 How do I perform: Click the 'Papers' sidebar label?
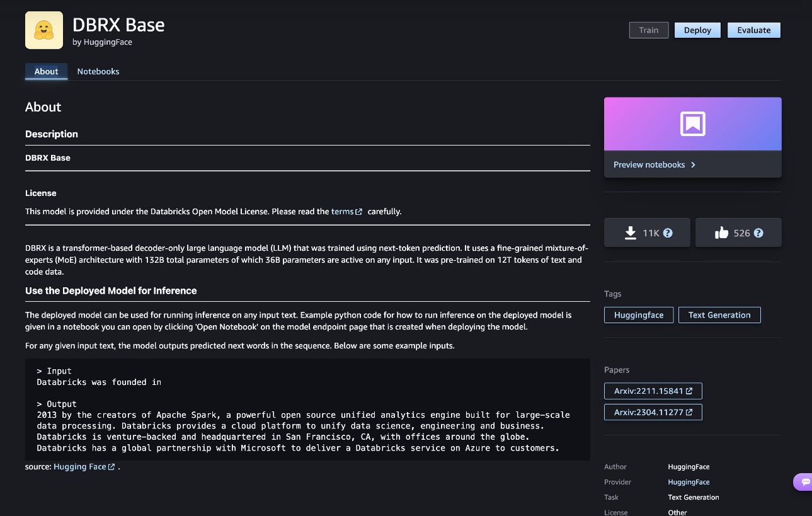(x=617, y=370)
